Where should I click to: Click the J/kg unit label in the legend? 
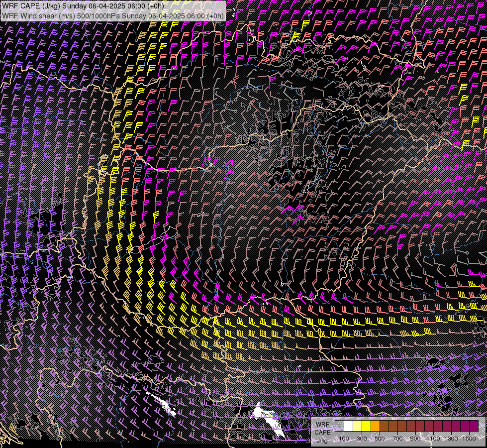click(322, 441)
